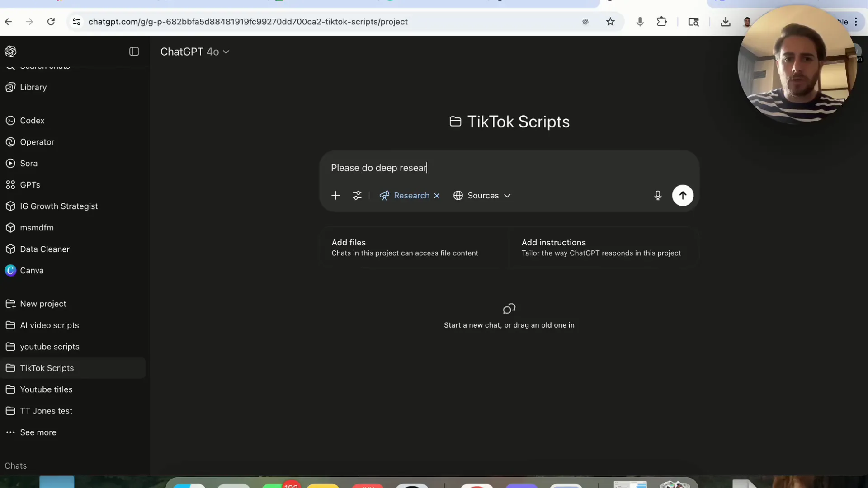
Task: Open the ChatGPT 4o model selector dropdown
Action: [x=195, y=52]
